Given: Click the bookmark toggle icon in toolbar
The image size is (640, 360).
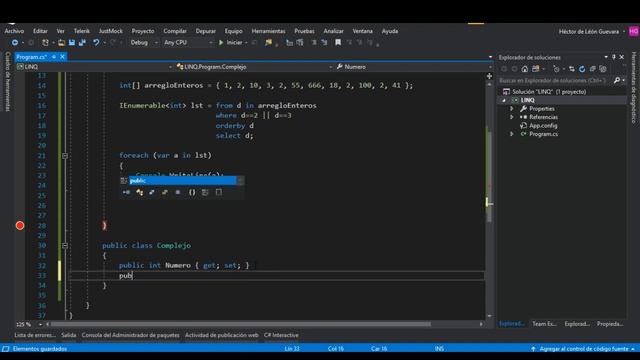Looking at the screenshot, I should point(338,42).
